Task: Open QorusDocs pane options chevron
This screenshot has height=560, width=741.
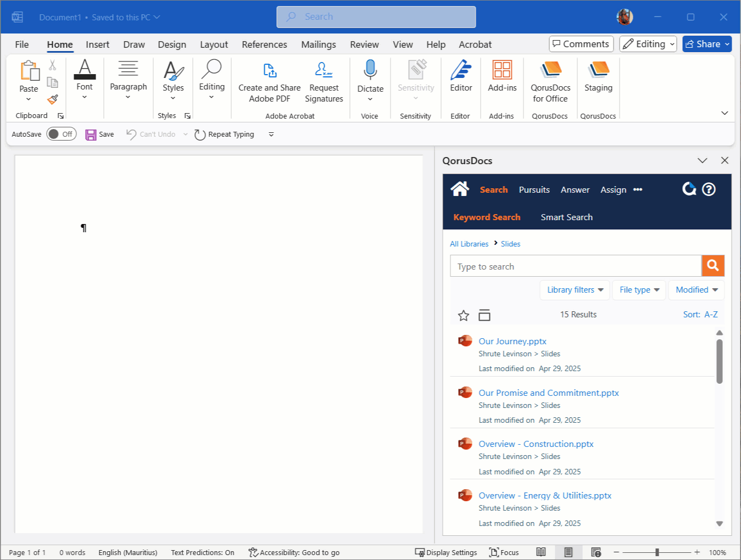Action: [x=703, y=160]
